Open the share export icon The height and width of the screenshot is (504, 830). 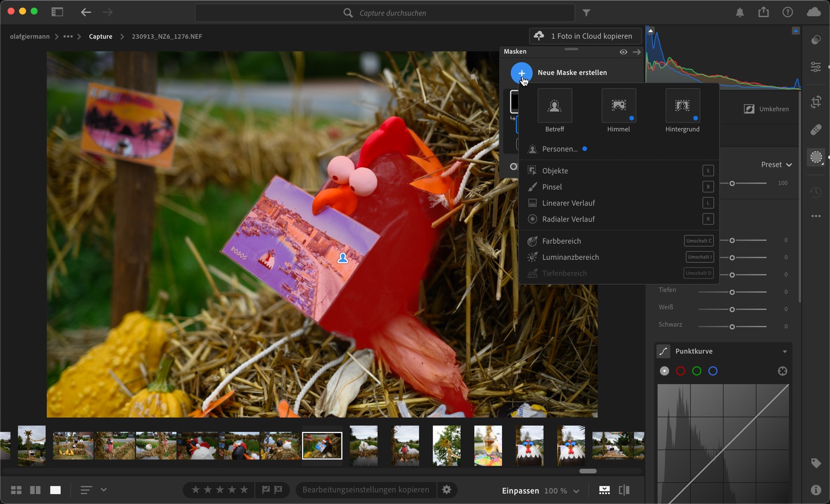764,12
